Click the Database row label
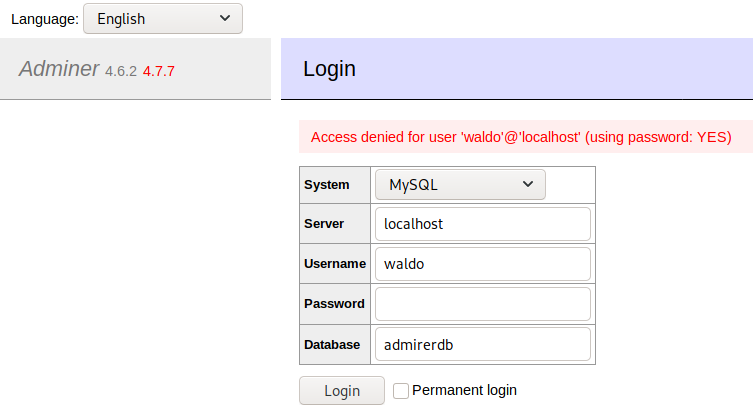Viewport: 753px width, 418px height. pos(332,344)
